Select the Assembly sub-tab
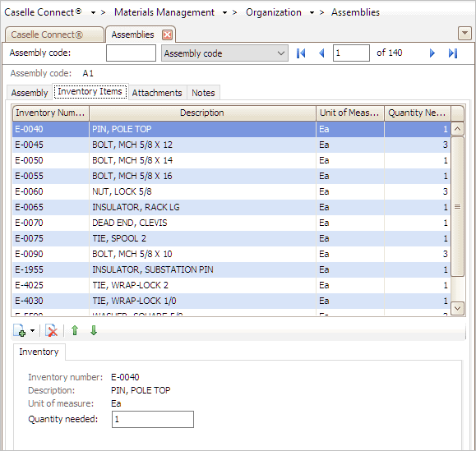476x451 pixels. pyautogui.click(x=30, y=93)
